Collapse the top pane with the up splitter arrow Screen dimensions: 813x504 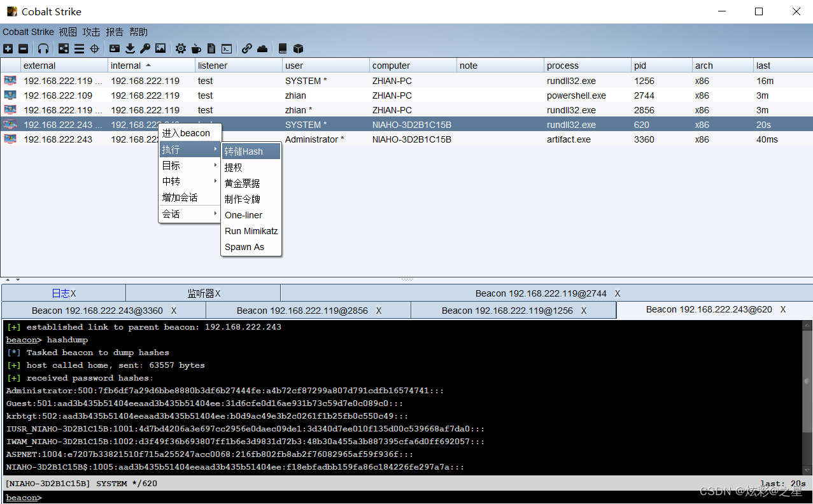tap(8, 279)
